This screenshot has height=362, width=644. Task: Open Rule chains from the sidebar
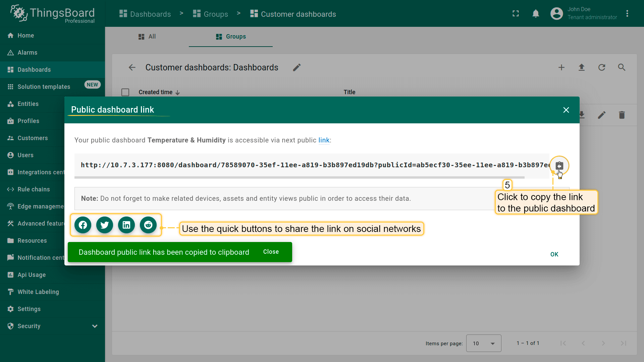point(34,189)
